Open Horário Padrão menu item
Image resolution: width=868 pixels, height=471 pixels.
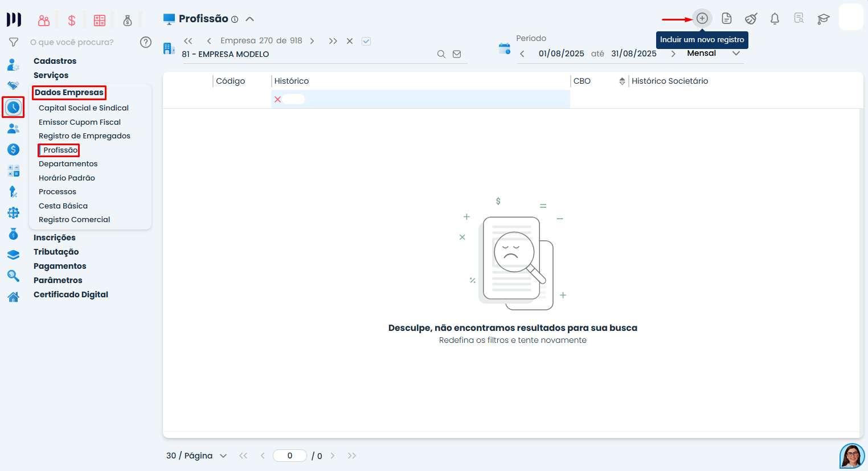(x=67, y=178)
